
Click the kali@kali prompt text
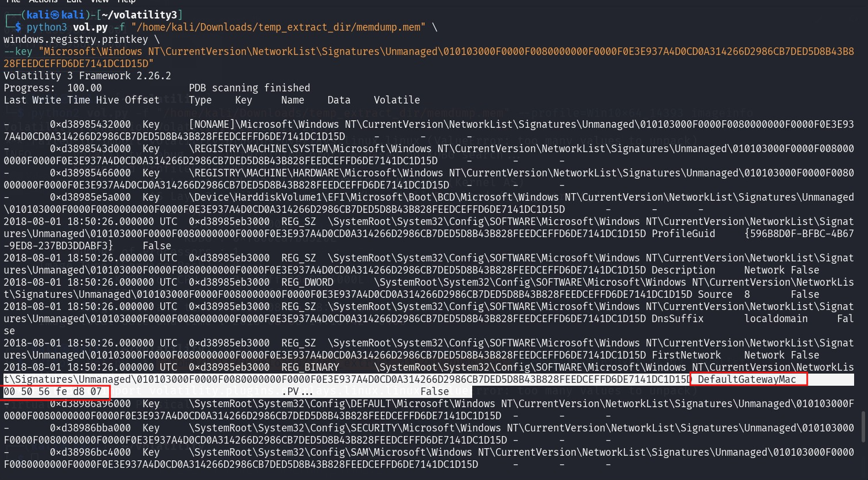(55, 15)
